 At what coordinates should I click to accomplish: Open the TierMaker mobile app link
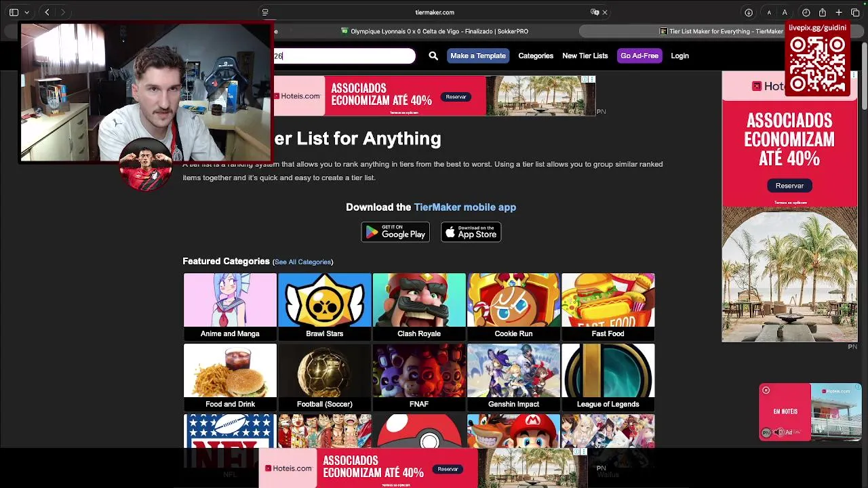coord(465,207)
